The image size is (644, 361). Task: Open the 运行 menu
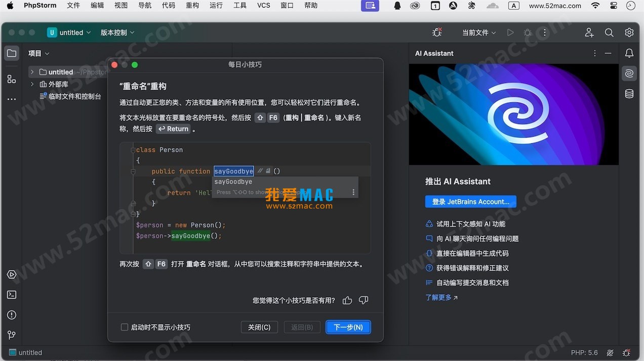pyautogui.click(x=216, y=6)
